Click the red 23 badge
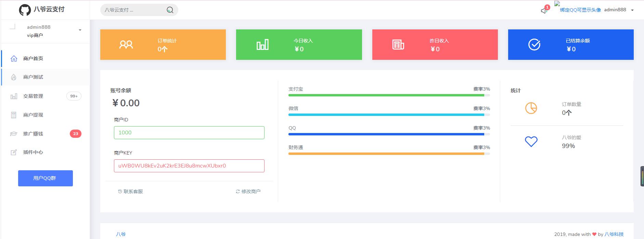 [76, 134]
